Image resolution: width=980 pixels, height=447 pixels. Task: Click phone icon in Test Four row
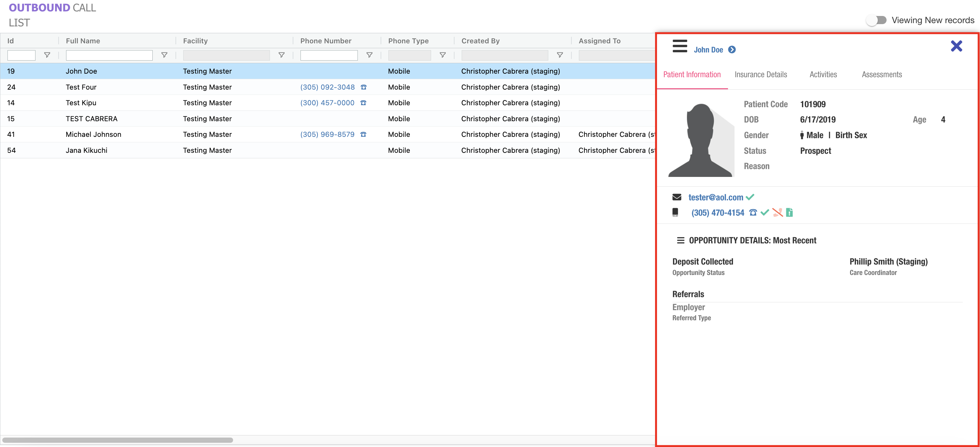(363, 87)
